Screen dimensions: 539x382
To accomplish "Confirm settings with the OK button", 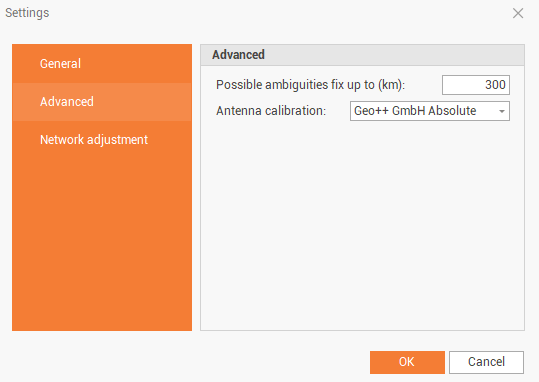I will pyautogui.click(x=407, y=362).
